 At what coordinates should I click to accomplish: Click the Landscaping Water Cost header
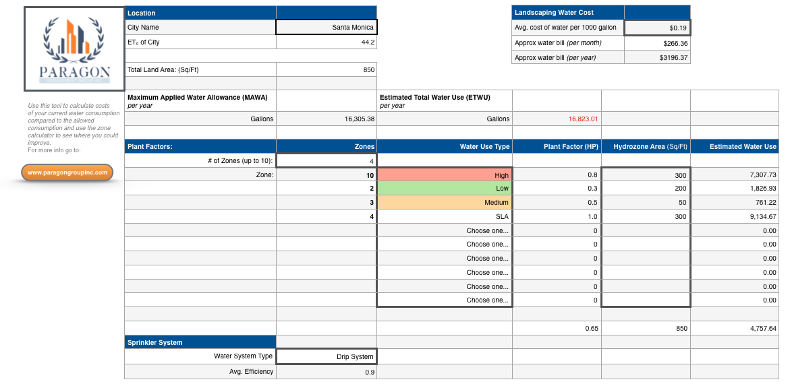(x=568, y=13)
